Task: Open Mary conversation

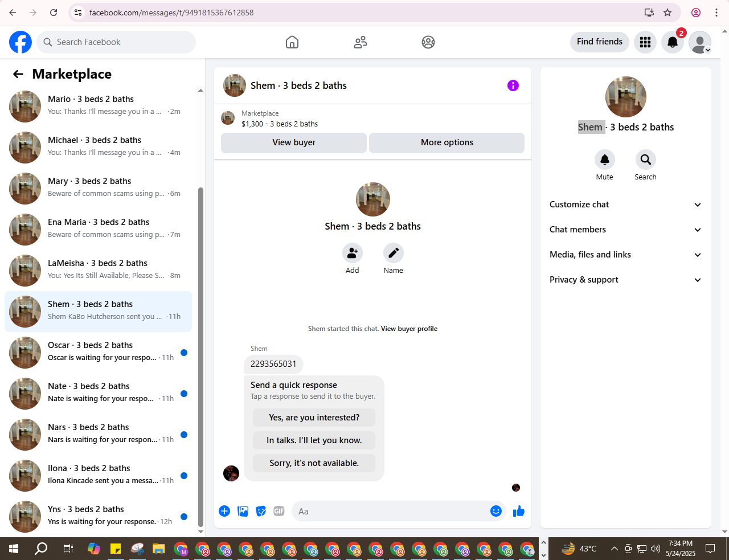Action: pyautogui.click(x=98, y=189)
